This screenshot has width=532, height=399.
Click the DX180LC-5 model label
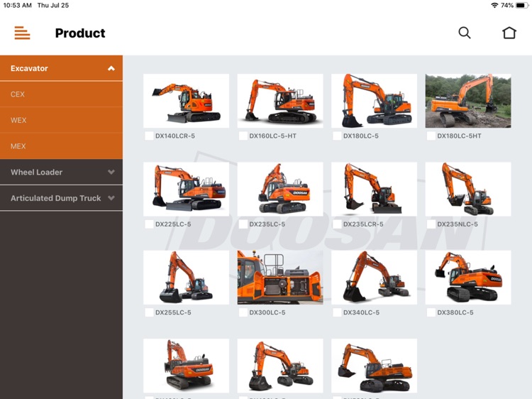(360, 136)
